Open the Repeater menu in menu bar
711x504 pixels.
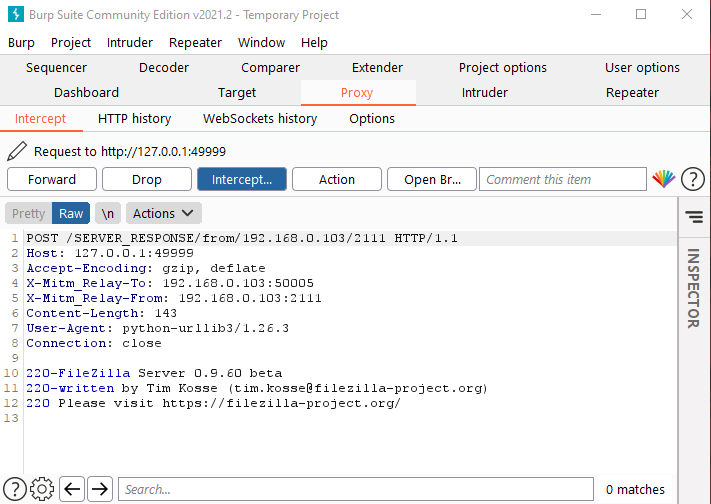195,43
